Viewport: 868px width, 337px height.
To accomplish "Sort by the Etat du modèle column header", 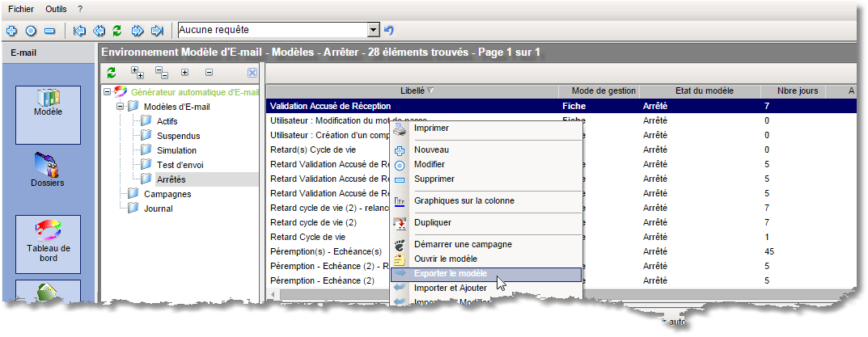I will [x=700, y=91].
